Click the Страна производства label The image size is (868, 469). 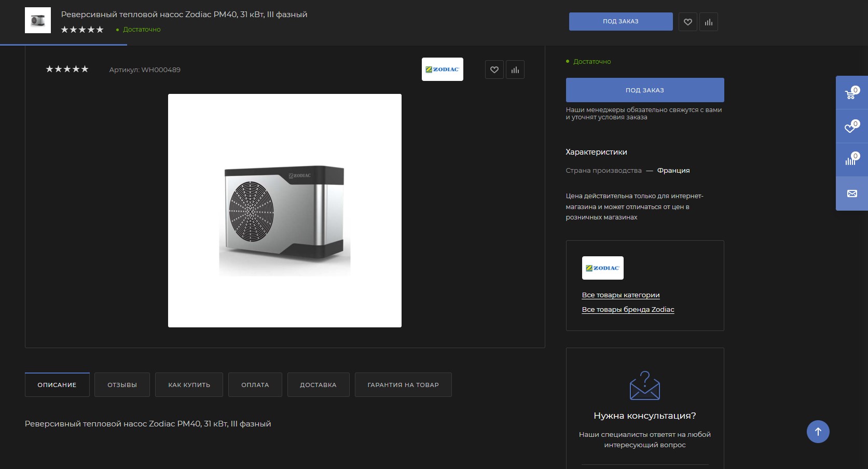pyautogui.click(x=604, y=171)
